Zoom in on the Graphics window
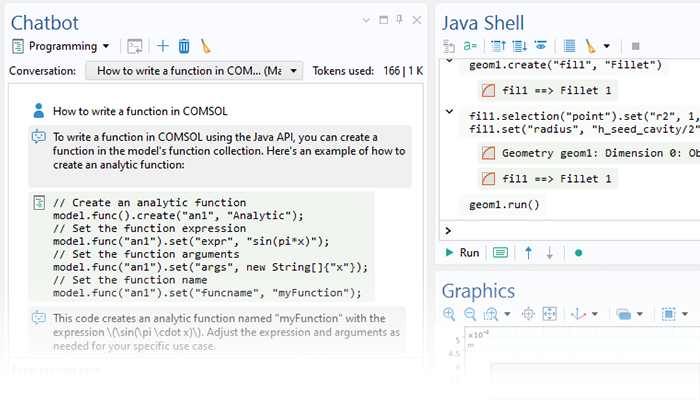Viewport: 700px width, 400px height. (x=449, y=314)
